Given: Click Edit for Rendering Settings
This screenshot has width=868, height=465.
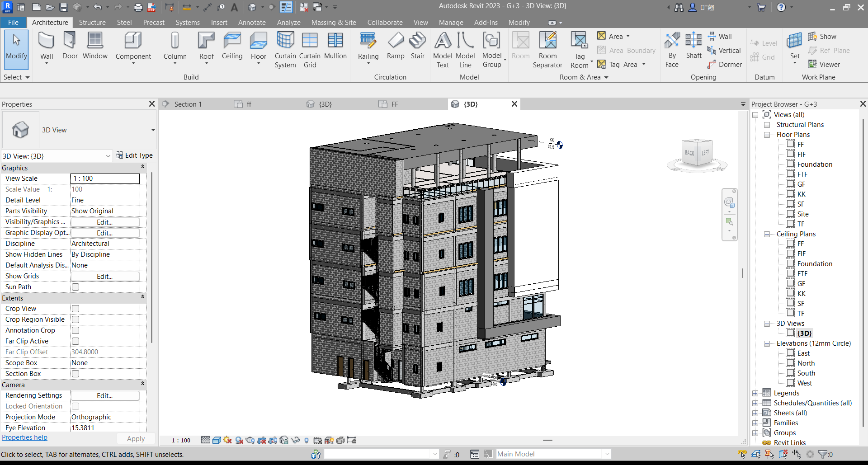Looking at the screenshot, I should (105, 395).
